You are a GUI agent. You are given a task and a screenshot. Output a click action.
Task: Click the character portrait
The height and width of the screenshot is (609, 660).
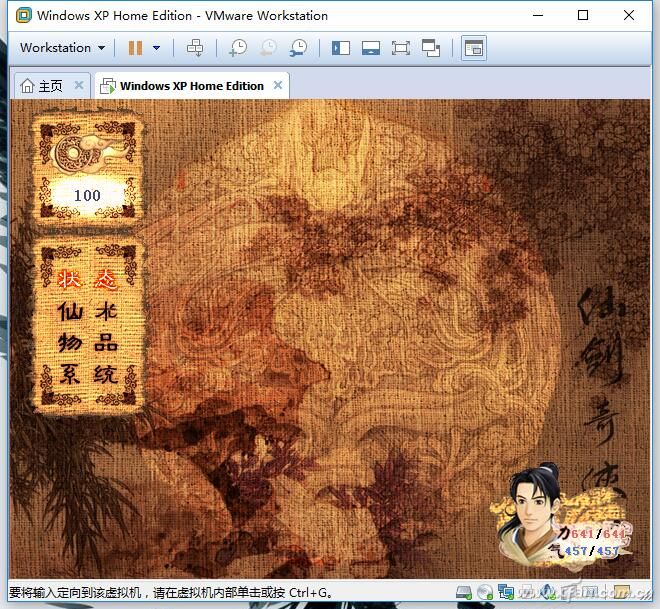click(x=531, y=511)
